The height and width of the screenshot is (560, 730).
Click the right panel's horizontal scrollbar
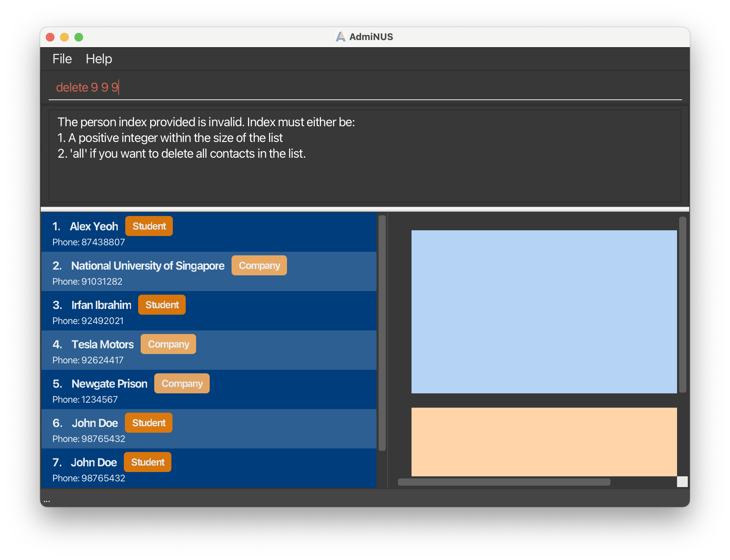[504, 482]
